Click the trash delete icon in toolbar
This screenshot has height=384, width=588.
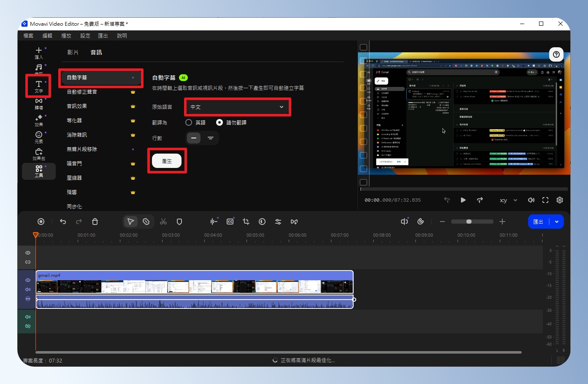pos(95,222)
